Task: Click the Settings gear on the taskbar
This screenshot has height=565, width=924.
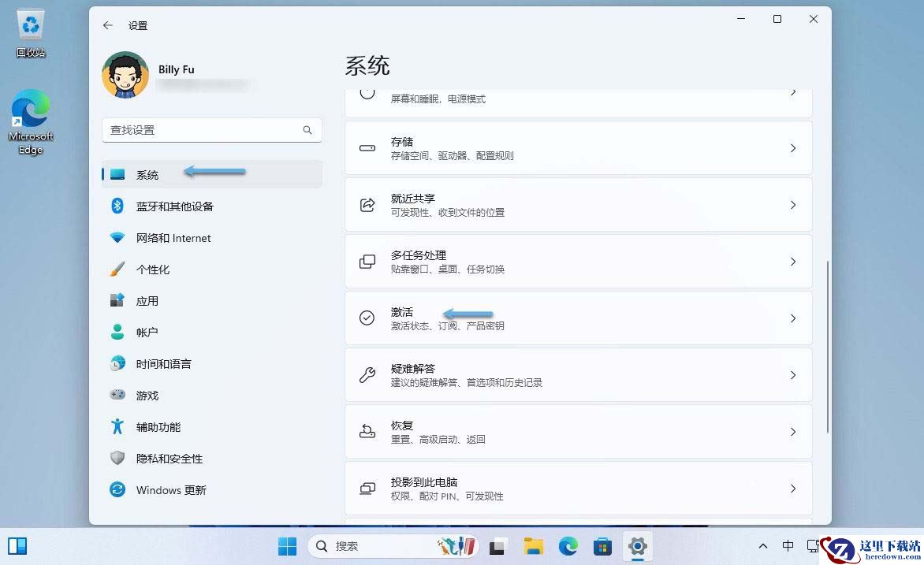Action: click(638, 546)
